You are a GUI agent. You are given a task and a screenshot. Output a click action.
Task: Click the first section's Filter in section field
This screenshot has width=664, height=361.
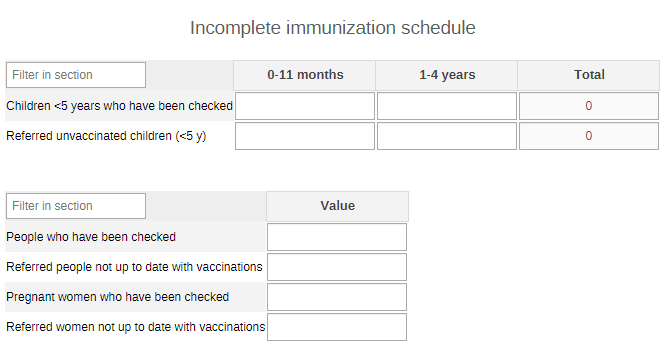[76, 75]
